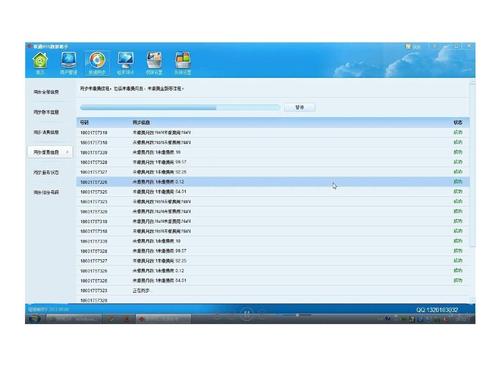Click the red icon taskbar window button

[x=163, y=319]
